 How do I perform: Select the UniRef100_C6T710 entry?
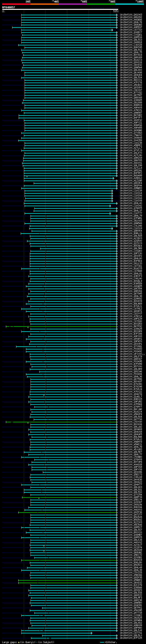pyautogui.click(x=131, y=30)
